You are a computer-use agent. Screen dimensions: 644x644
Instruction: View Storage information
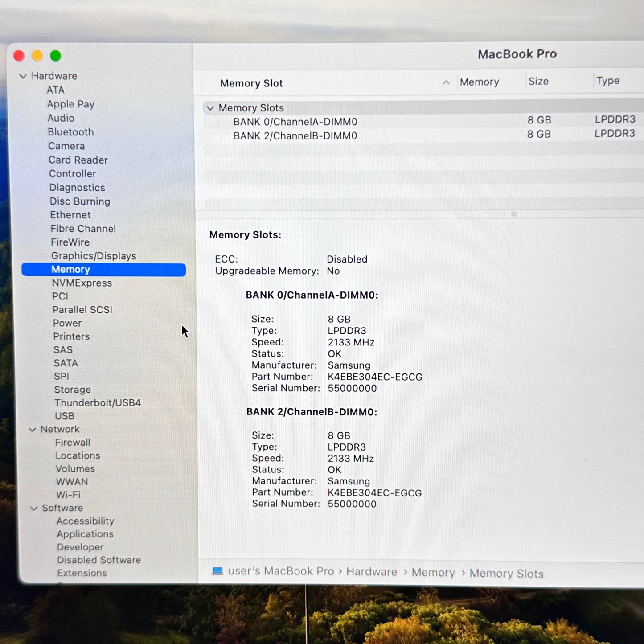coord(73,390)
